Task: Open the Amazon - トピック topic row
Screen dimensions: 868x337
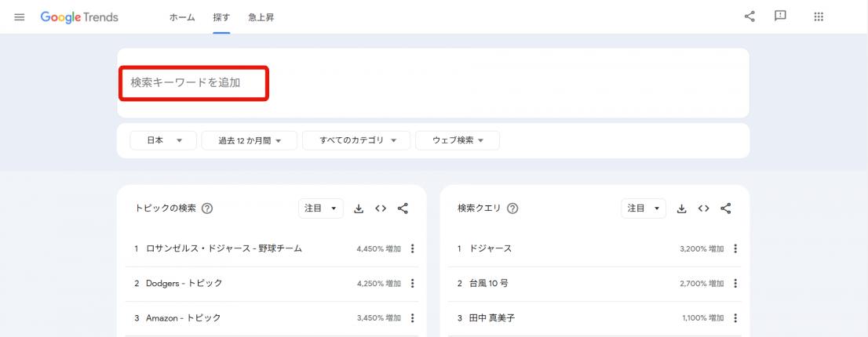Action: click(183, 317)
